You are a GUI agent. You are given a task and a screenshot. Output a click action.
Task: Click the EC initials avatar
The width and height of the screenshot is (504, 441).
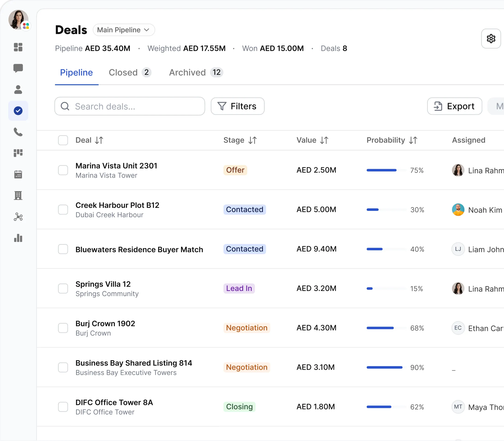coord(458,328)
